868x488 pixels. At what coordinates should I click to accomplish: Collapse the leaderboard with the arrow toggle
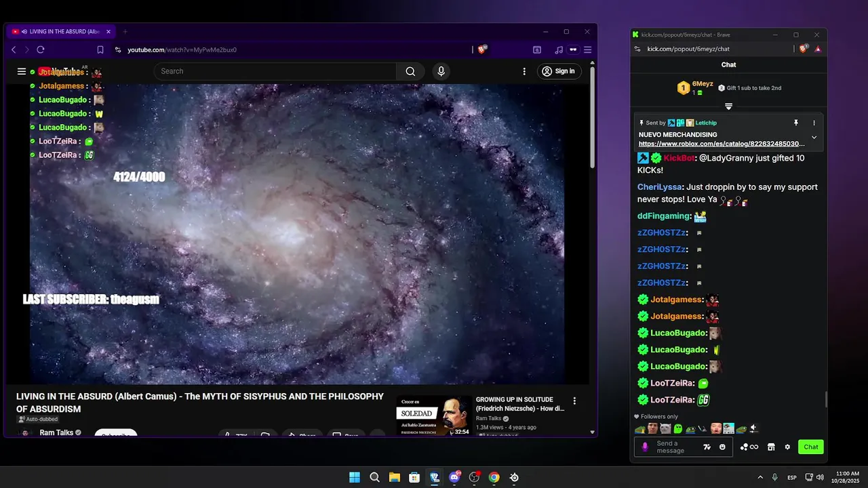click(728, 106)
